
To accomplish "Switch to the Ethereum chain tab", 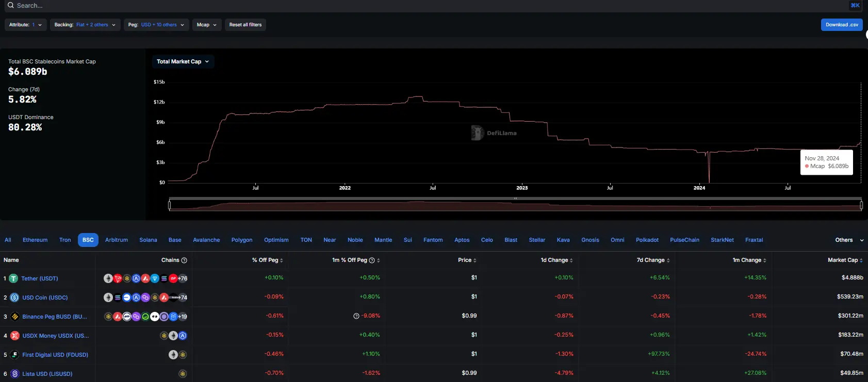I will pyautogui.click(x=35, y=240).
